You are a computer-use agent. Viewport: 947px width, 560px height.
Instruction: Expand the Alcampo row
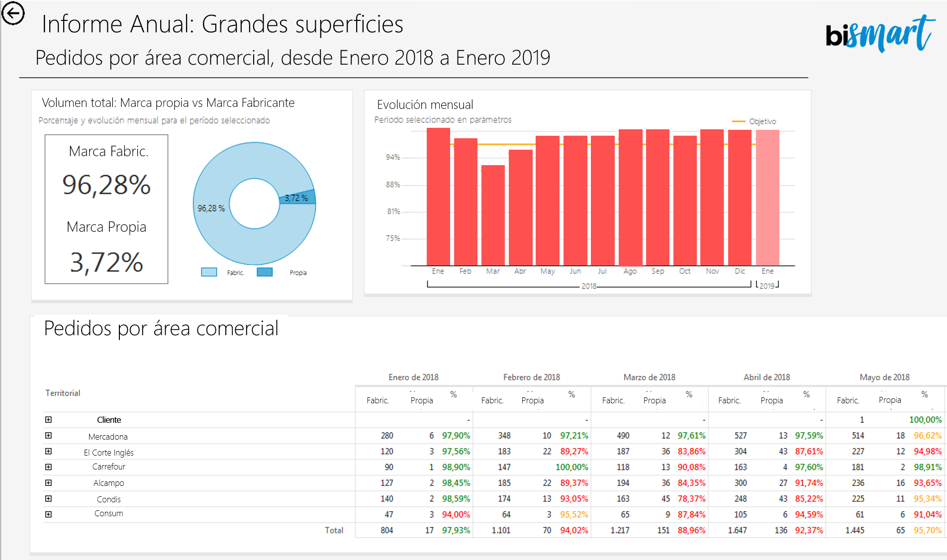coord(48,483)
